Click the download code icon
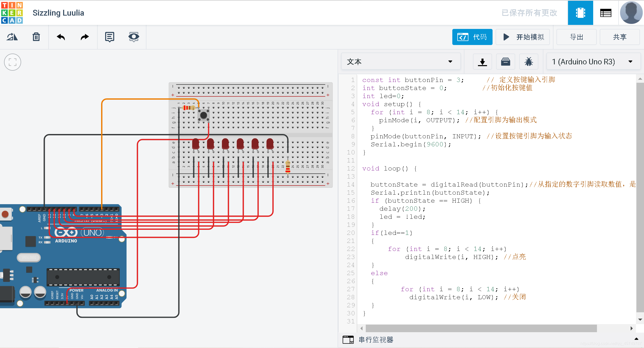The image size is (644, 348). (482, 62)
